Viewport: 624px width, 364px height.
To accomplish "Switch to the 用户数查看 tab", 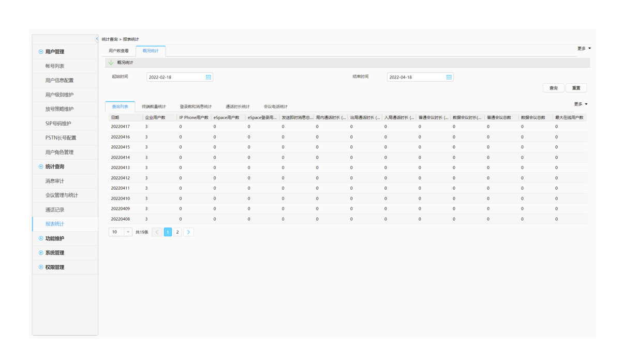I will point(118,51).
